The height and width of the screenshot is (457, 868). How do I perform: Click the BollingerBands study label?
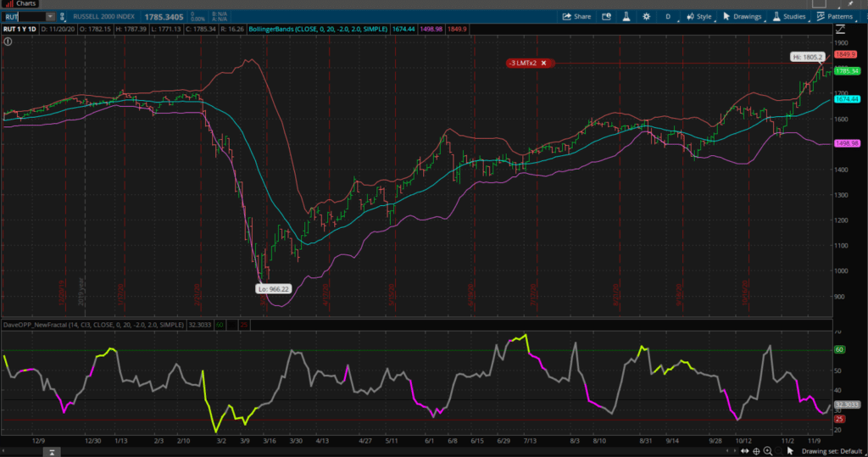click(x=318, y=30)
